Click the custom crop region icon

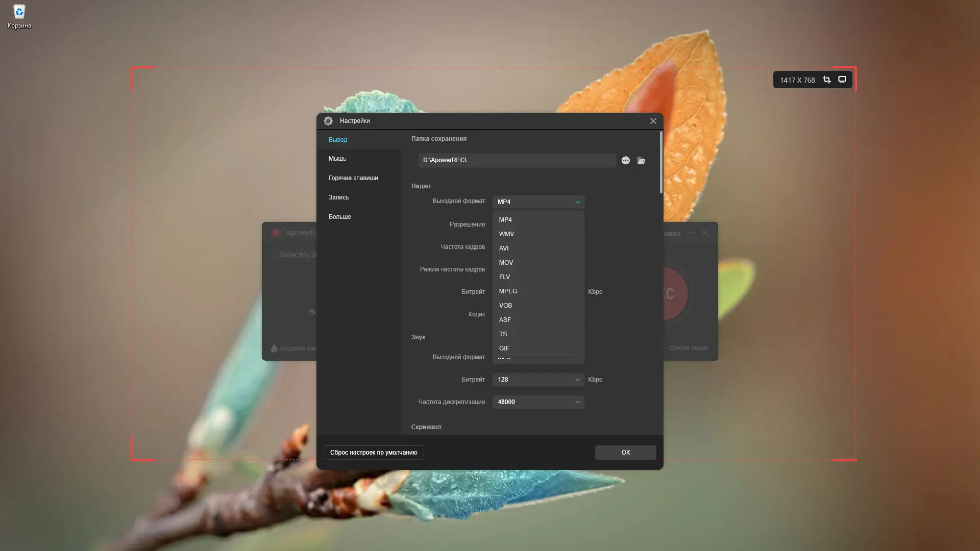coord(827,80)
